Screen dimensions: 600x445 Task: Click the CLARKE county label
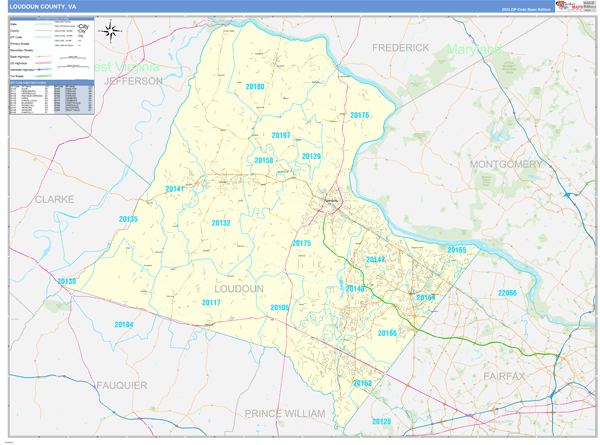54,199
